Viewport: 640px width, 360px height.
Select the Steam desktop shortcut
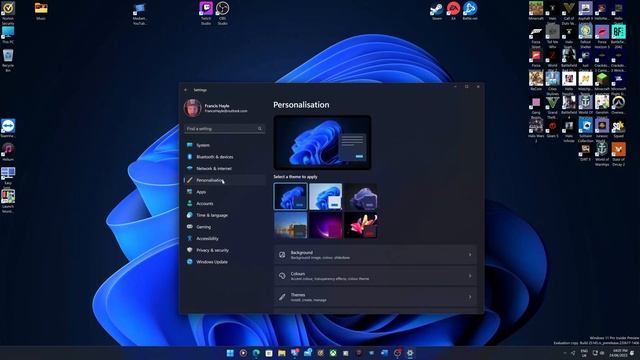(x=437, y=11)
